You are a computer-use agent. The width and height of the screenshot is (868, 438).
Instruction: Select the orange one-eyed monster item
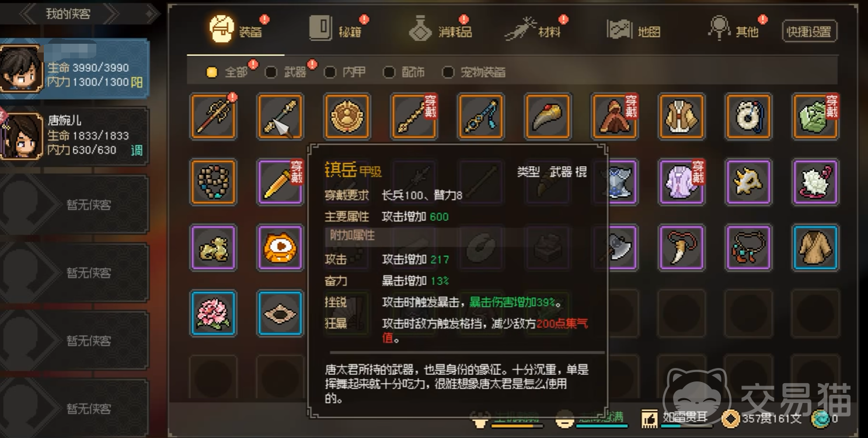(x=280, y=247)
